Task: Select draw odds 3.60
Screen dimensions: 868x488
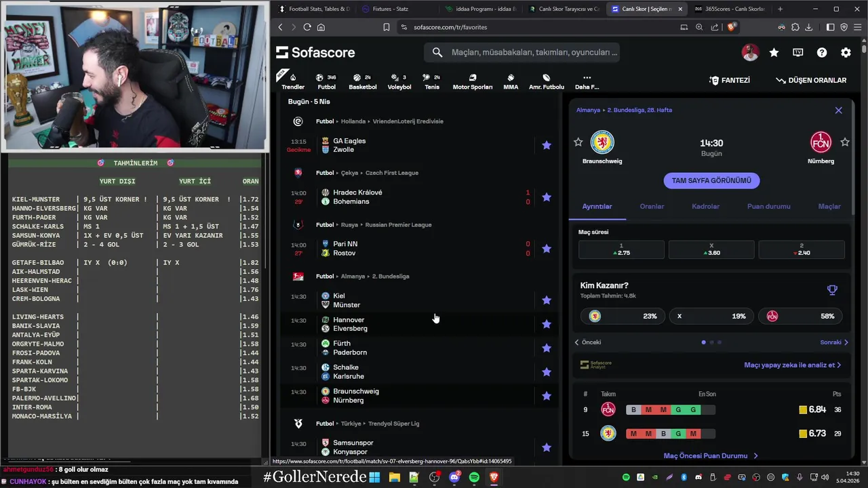Action: click(x=711, y=249)
